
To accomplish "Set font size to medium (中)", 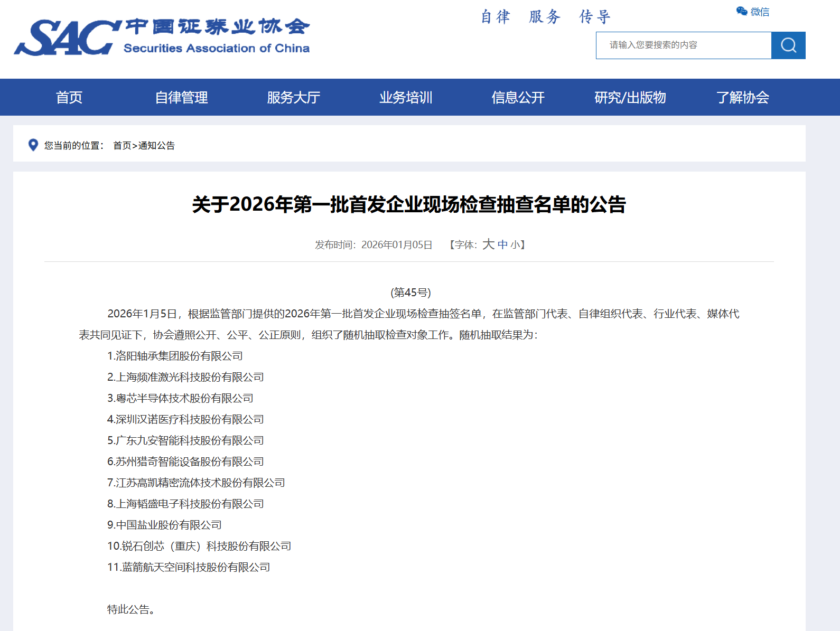I will pos(502,244).
